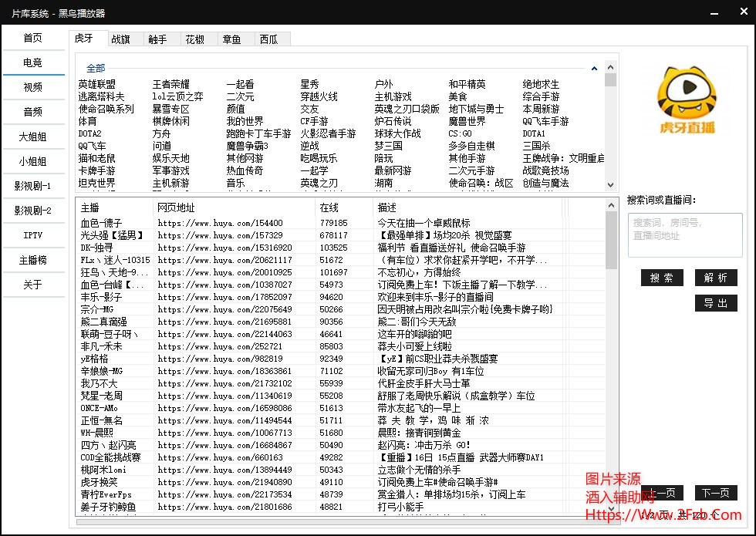Open the IPTV sidebar section
Viewport: 756px width, 536px height.
pos(33,235)
